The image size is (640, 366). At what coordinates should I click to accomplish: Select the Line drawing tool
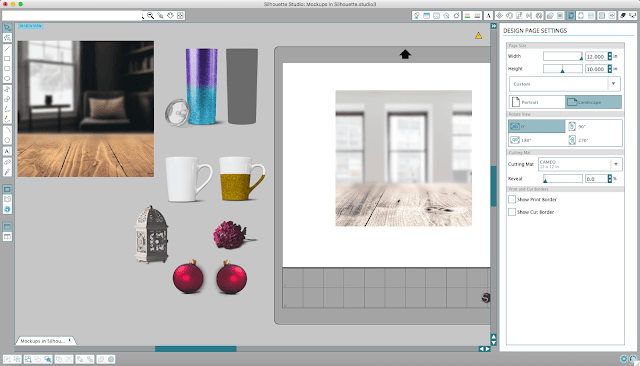point(7,48)
